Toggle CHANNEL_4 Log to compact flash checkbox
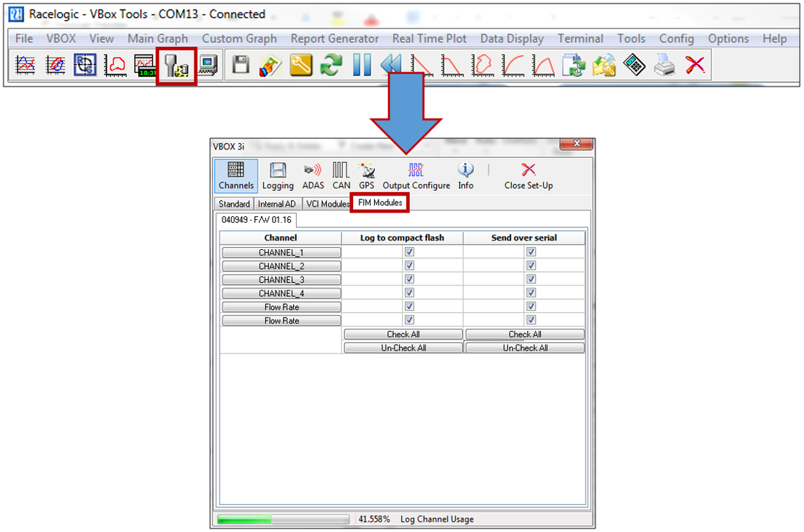This screenshot has height=532, width=804. click(x=409, y=293)
